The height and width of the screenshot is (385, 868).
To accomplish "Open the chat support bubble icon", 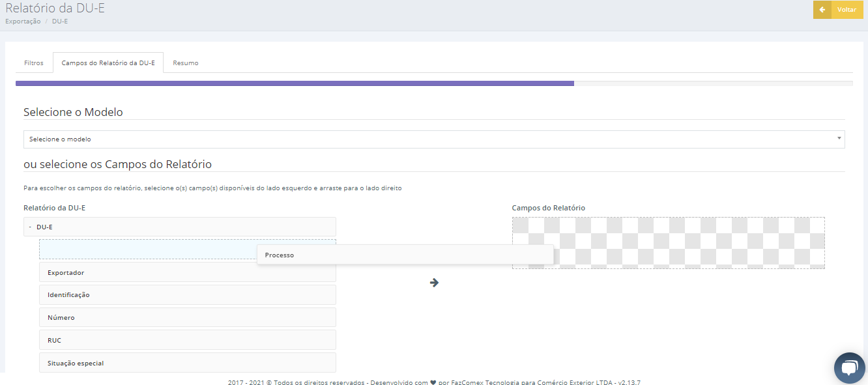I will (849, 368).
